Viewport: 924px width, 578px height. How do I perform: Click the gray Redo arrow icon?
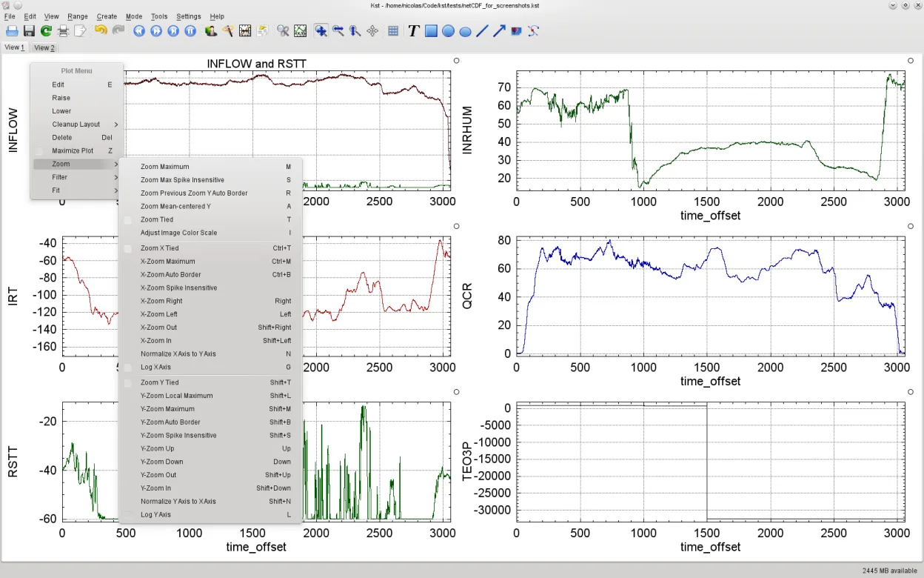[118, 31]
